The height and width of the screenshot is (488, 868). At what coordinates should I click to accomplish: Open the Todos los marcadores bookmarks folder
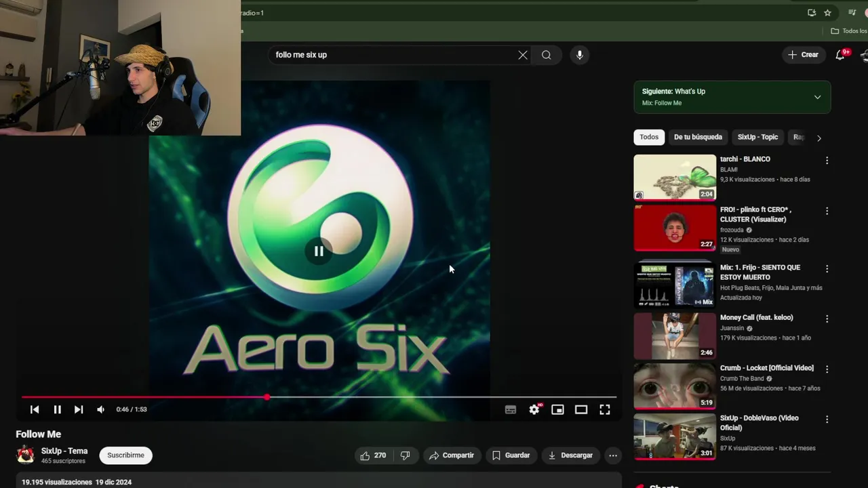pos(849,31)
